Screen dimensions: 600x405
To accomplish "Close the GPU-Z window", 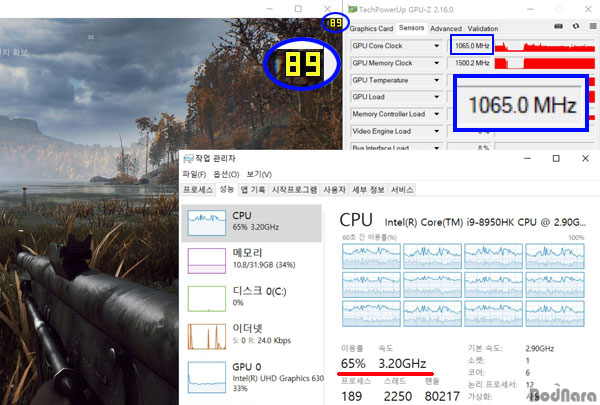I will tap(588, 9).
